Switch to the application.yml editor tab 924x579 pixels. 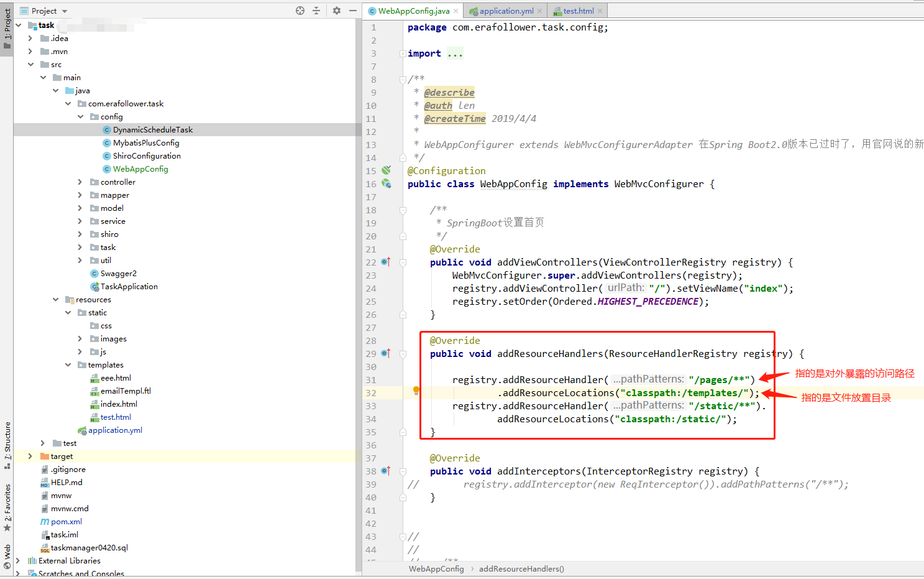pos(506,11)
